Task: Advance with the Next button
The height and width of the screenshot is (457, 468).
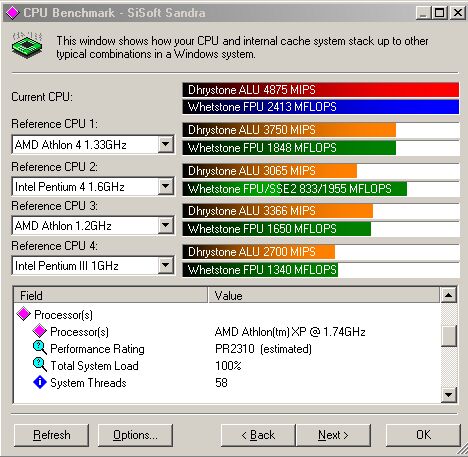Action: click(x=333, y=435)
